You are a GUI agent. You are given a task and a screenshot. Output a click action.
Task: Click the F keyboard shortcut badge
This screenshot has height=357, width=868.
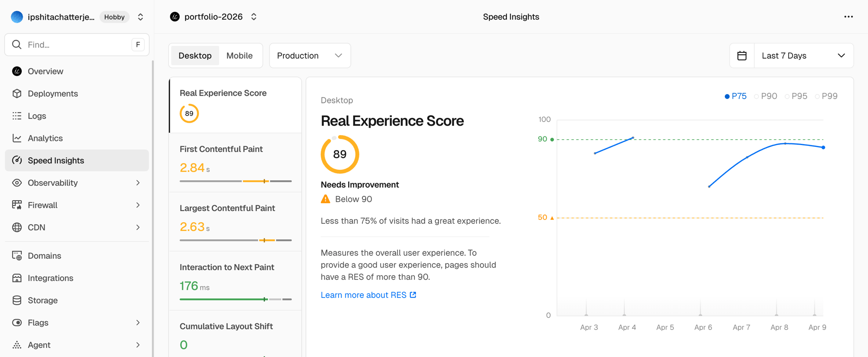[138, 45]
